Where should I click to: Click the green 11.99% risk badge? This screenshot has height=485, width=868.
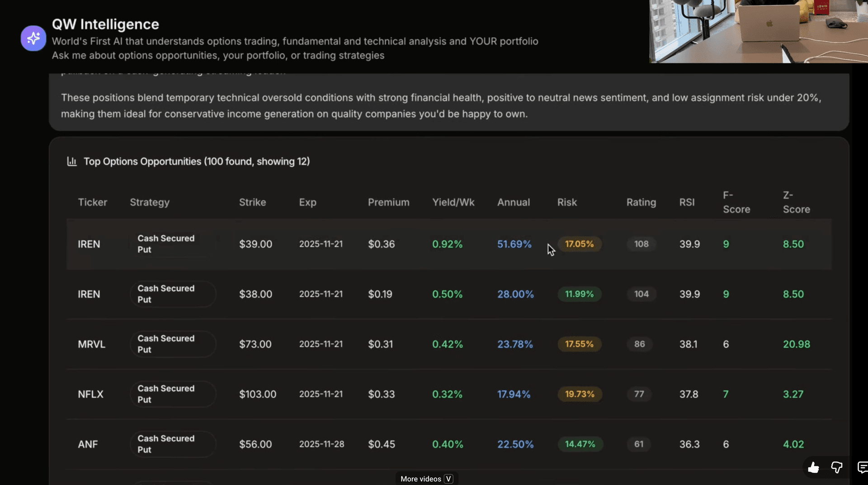coord(579,294)
